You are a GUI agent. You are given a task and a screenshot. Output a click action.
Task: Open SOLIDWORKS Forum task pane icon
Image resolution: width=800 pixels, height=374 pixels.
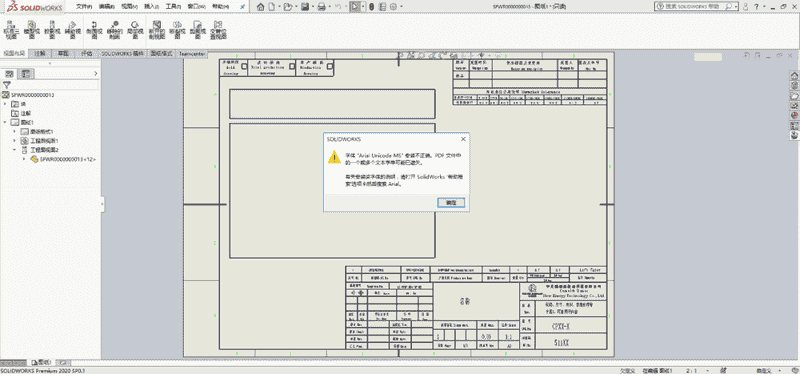[x=794, y=135]
